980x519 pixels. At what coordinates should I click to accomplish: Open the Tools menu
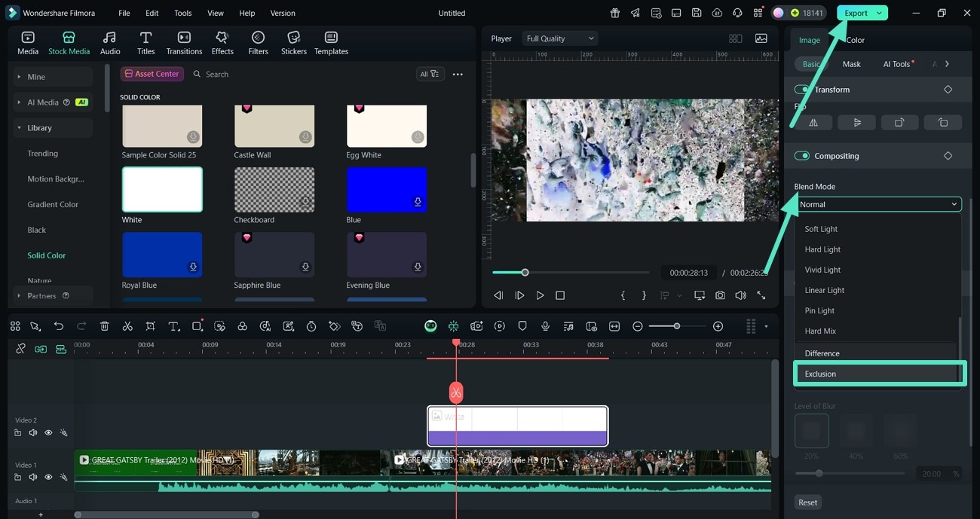click(183, 13)
